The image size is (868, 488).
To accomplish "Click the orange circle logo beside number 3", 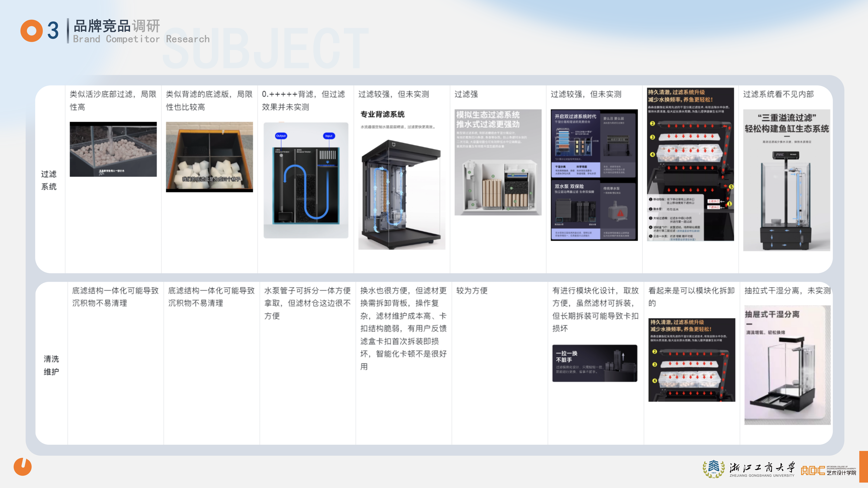I will (32, 31).
